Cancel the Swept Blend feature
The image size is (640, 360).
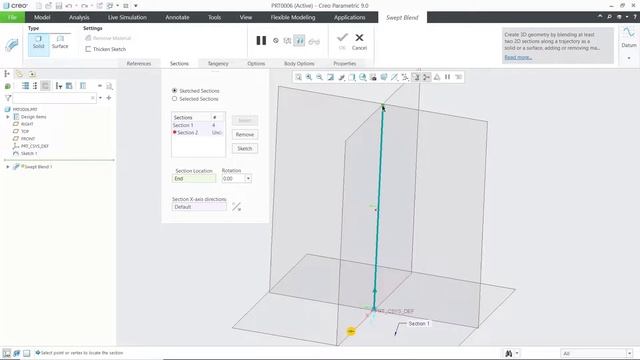[359, 41]
